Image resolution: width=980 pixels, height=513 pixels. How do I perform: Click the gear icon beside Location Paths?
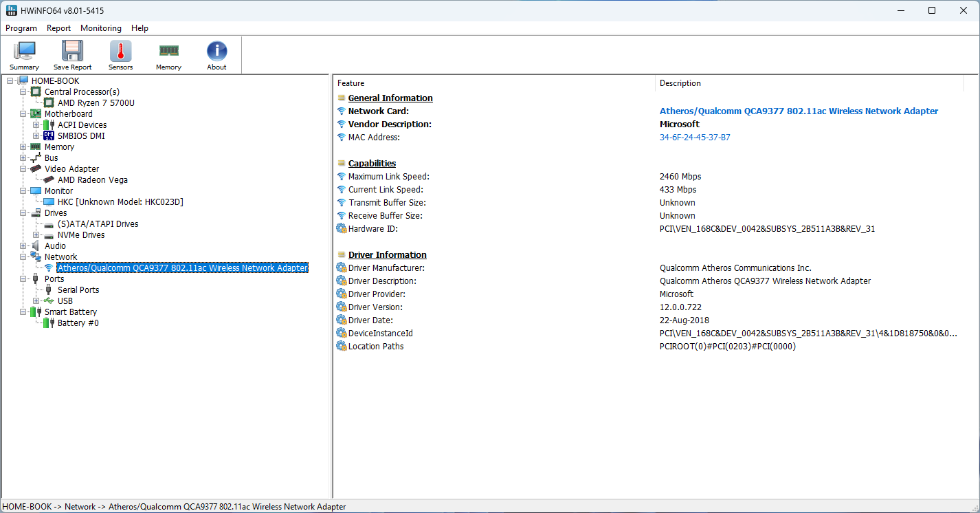(x=342, y=347)
